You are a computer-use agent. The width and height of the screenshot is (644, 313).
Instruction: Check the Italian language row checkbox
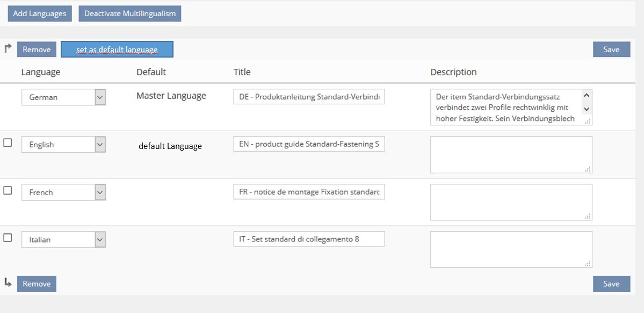point(8,238)
